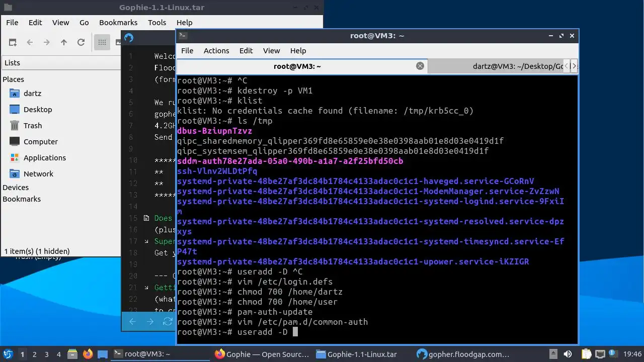This screenshot has height=362, width=644.
Task: Click the terminal prompt line with useradd -D
Action: 237,332
